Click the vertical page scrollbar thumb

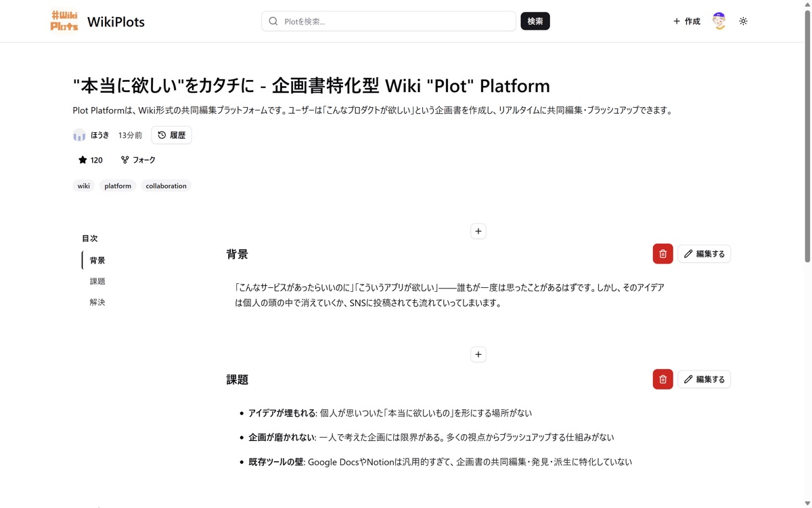click(x=807, y=135)
